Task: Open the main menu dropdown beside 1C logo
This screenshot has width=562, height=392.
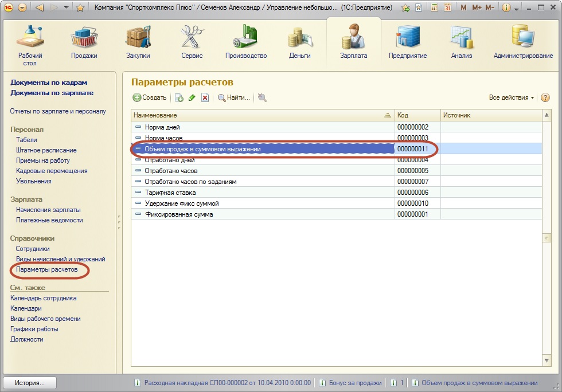Action: (x=22, y=8)
